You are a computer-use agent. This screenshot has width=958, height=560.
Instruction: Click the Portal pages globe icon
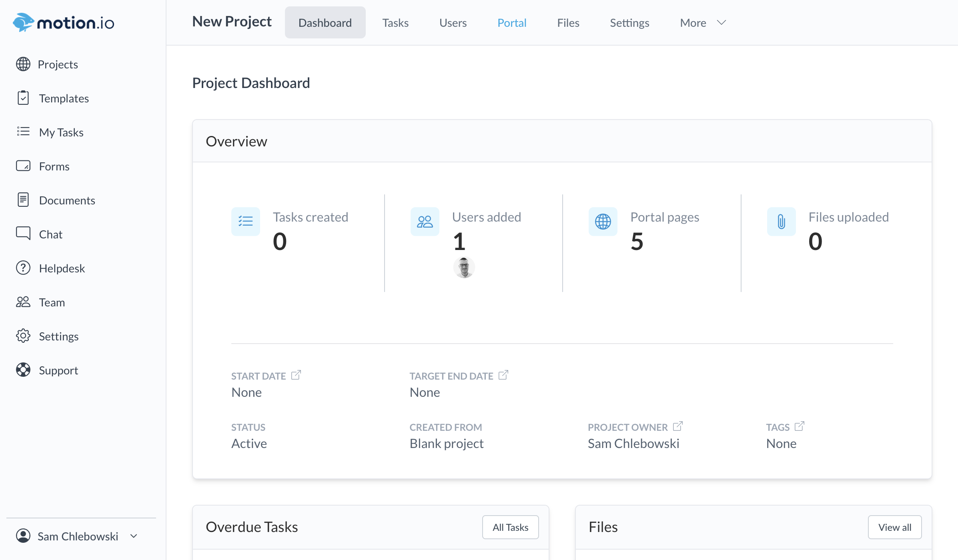pos(603,221)
